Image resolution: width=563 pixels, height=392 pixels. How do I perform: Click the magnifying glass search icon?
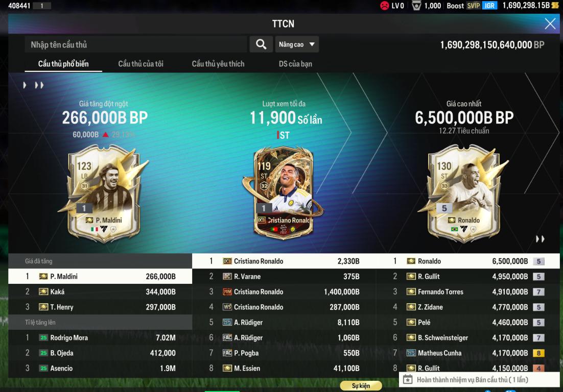pyautogui.click(x=261, y=44)
